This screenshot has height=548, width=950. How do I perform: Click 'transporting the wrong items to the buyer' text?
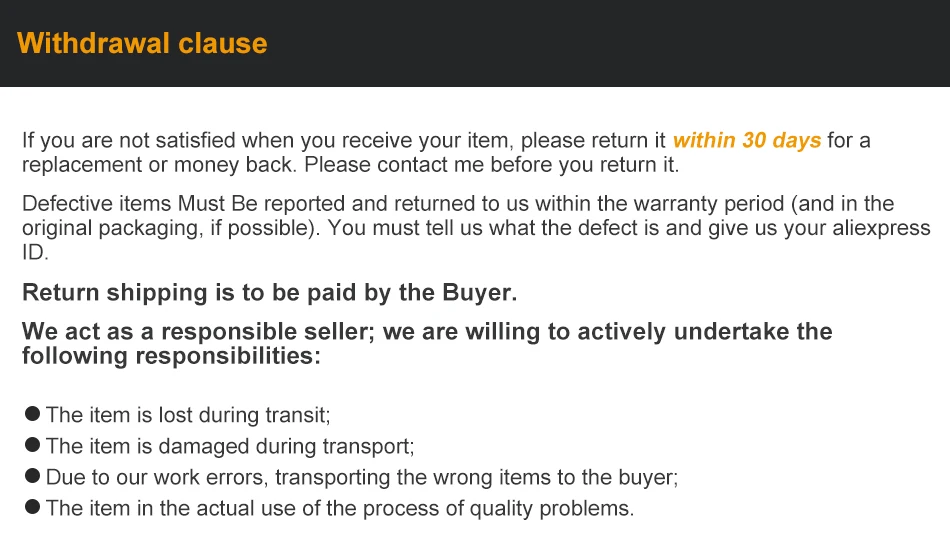coord(476,478)
